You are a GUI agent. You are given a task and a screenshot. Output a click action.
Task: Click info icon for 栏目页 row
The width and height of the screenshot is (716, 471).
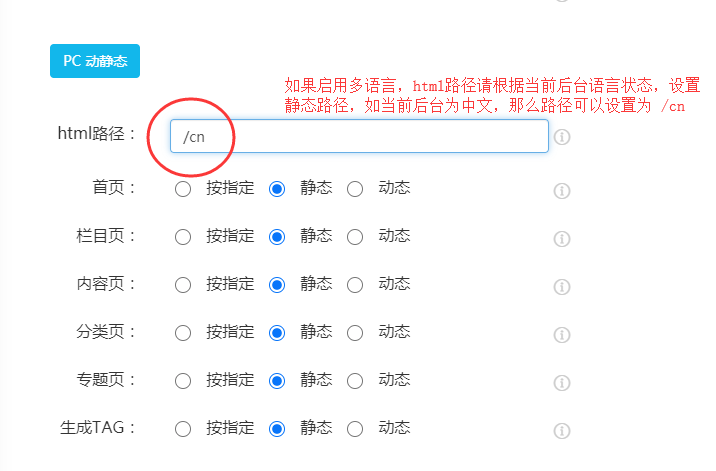[x=562, y=238]
